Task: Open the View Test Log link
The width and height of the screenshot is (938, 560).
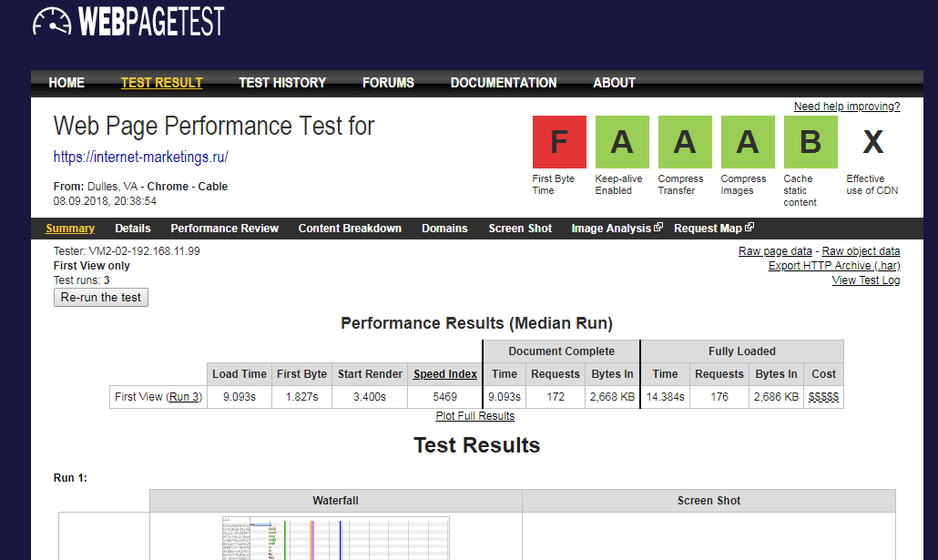Action: 866,280
